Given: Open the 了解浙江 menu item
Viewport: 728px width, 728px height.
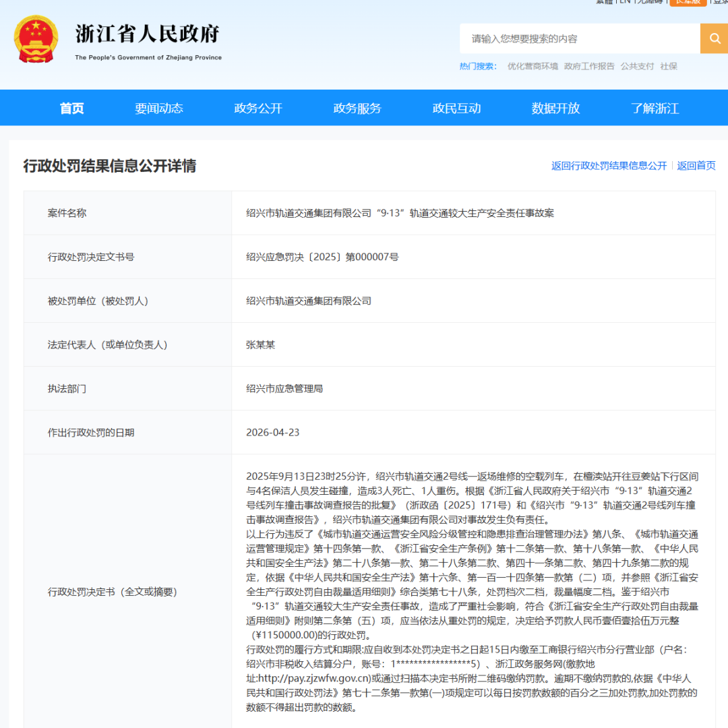Looking at the screenshot, I should [655, 109].
